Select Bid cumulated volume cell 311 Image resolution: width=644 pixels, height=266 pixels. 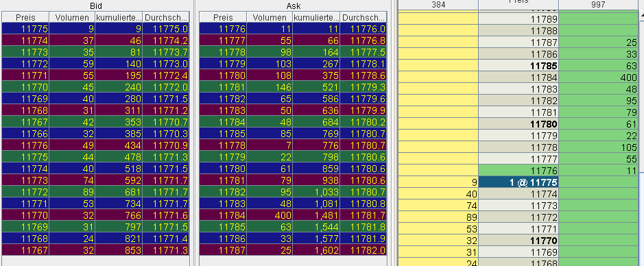point(119,110)
